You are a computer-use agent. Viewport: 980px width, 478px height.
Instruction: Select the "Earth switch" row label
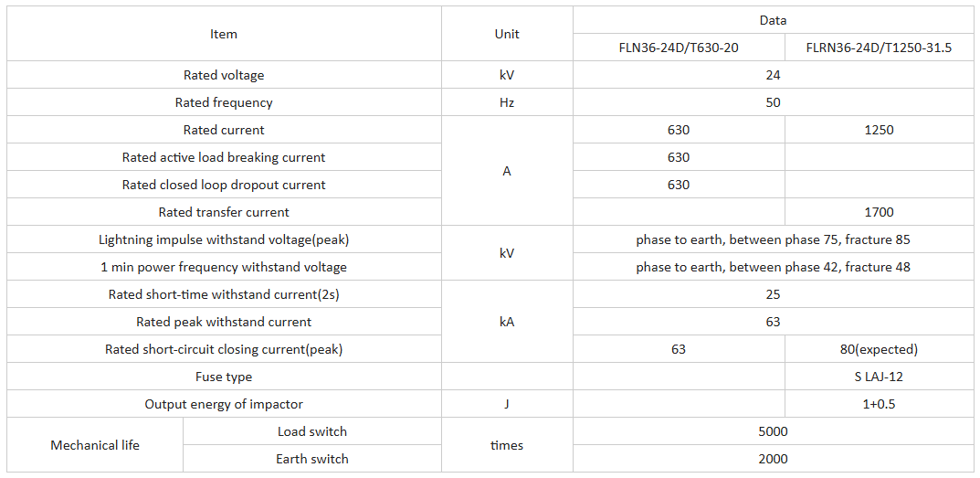(x=312, y=459)
